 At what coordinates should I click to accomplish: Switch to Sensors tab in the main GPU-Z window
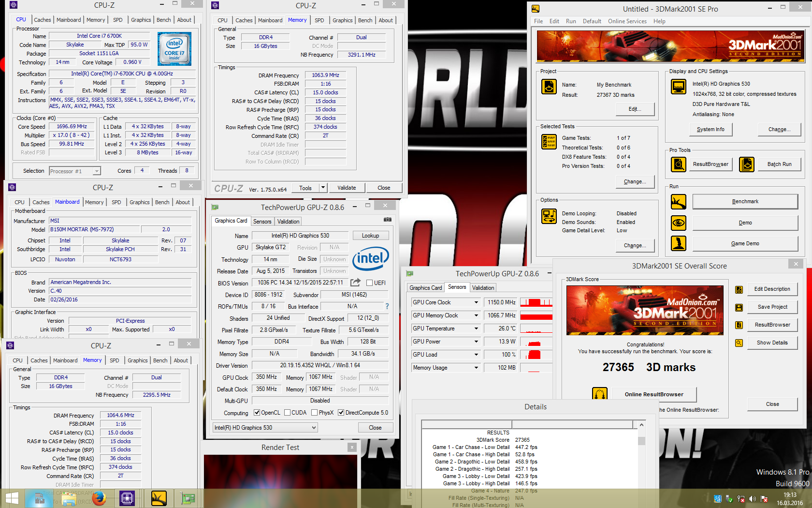[x=262, y=222]
